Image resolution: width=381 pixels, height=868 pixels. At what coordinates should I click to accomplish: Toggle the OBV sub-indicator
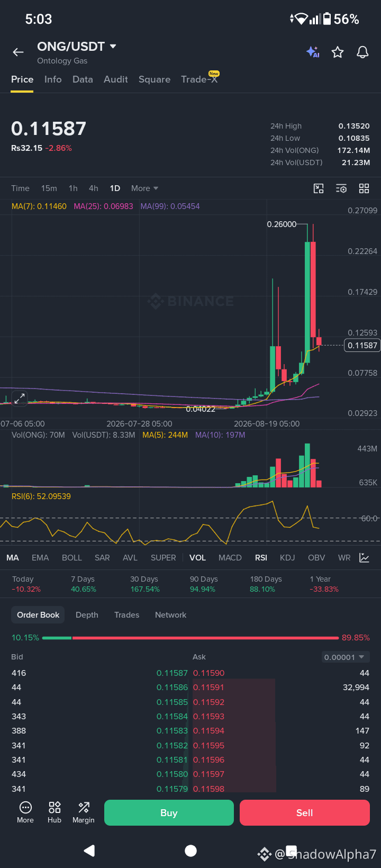[316, 558]
